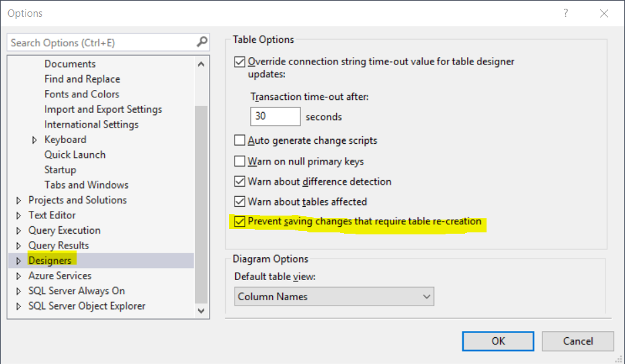The width and height of the screenshot is (625, 364).
Task: Uncheck Warn about tables affected
Action: click(x=239, y=201)
